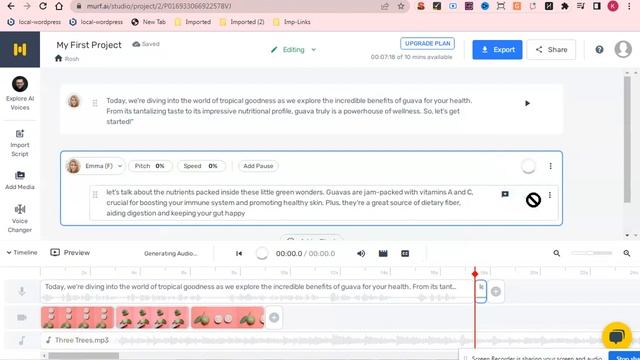This screenshot has width=640, height=360.
Task: Open the Import Script tool
Action: tap(20, 143)
